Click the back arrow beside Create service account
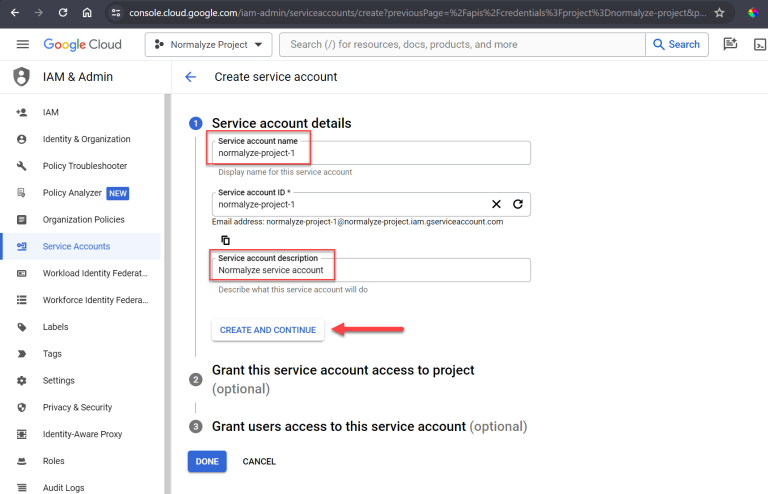 [x=190, y=77]
